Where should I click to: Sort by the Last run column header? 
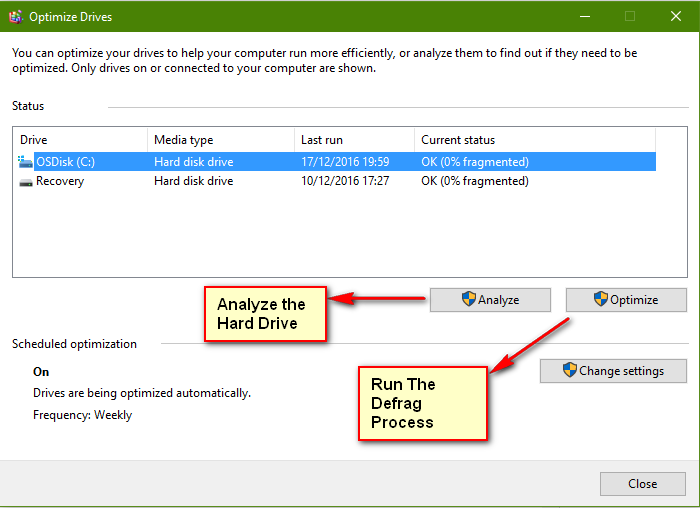tap(354, 140)
